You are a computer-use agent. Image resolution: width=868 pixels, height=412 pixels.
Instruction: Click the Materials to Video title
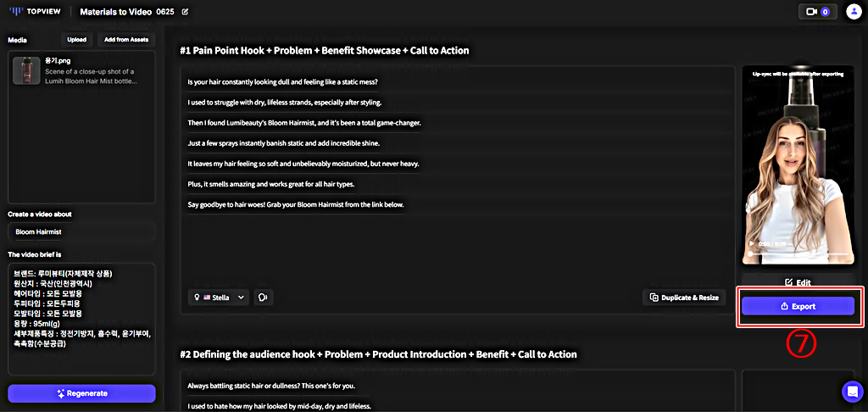click(115, 12)
